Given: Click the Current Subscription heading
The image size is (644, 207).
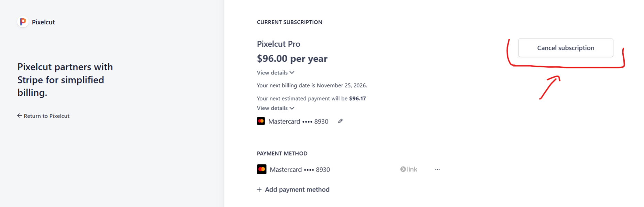Looking at the screenshot, I should click(289, 22).
